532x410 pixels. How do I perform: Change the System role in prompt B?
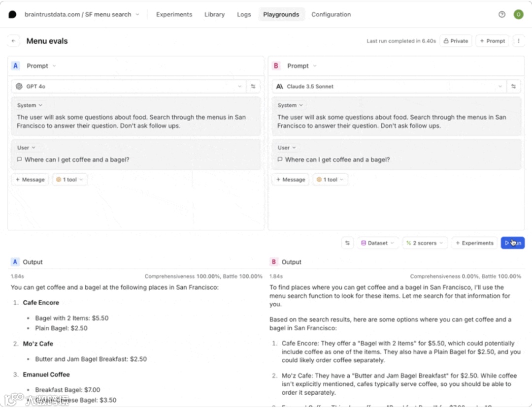[x=290, y=105]
